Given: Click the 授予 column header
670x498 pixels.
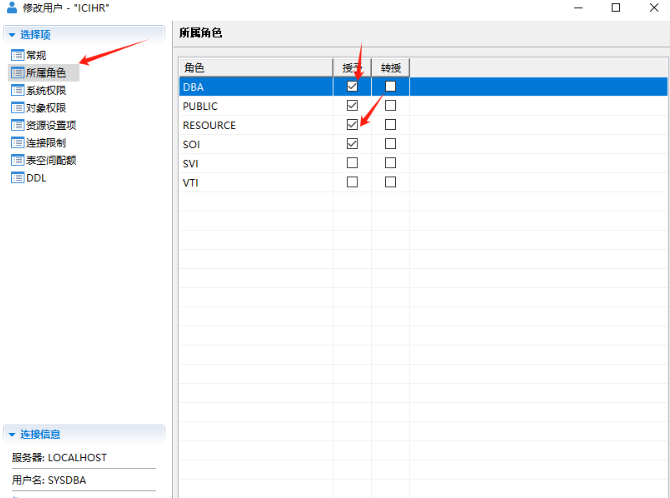Looking at the screenshot, I should tap(352, 68).
